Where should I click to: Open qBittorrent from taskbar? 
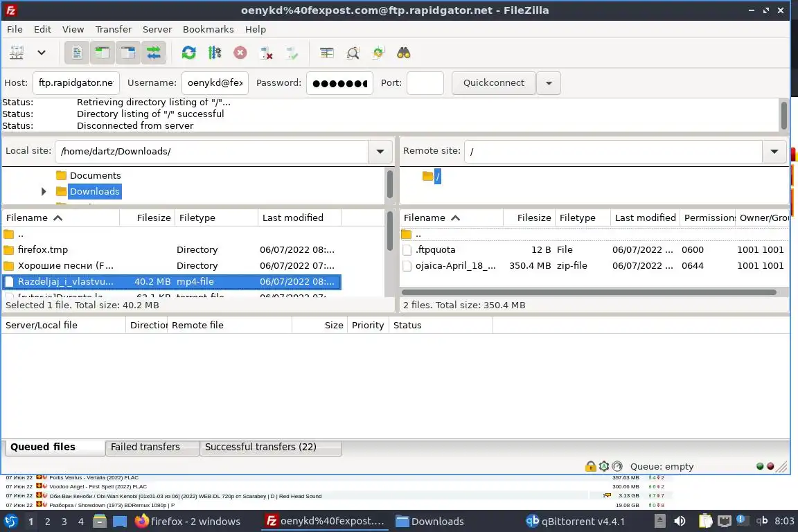click(575, 522)
